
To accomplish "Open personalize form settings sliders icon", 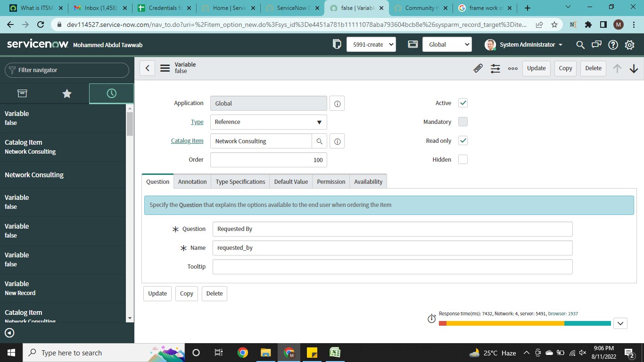I will click(495, 68).
